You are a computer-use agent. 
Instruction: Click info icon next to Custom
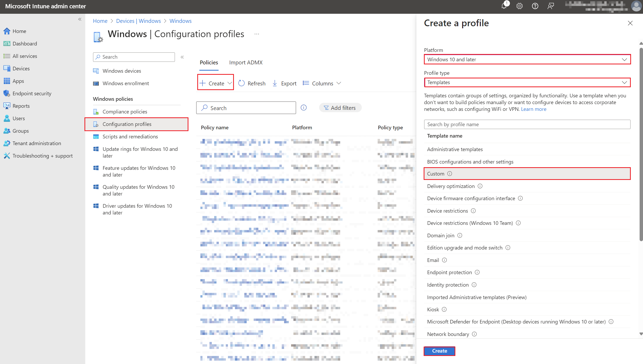click(x=450, y=174)
